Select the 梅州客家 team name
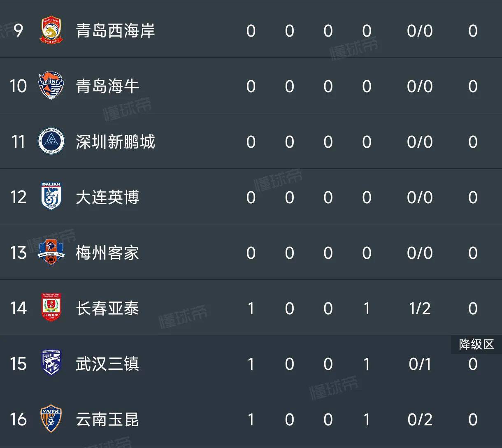The image size is (502, 448). click(x=107, y=253)
